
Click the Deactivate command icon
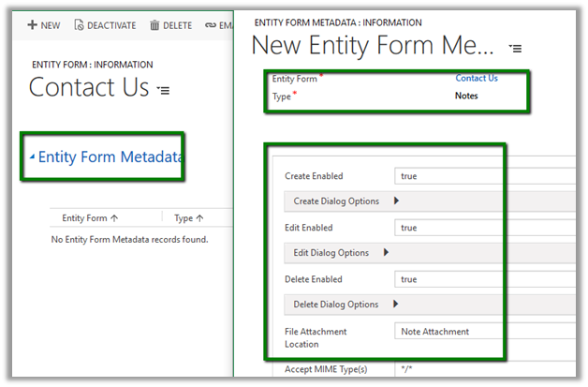[x=79, y=25]
